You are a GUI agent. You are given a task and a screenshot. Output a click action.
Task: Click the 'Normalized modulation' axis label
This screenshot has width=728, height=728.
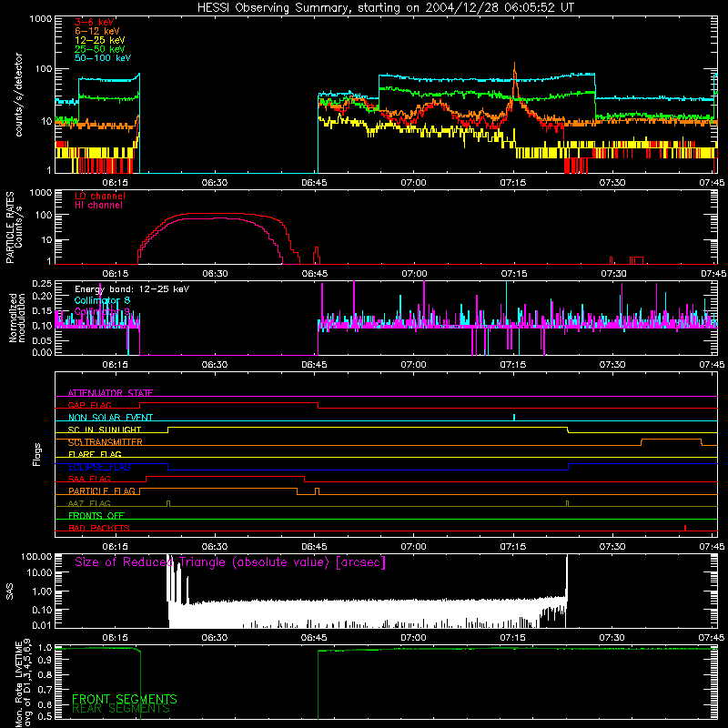[16, 318]
